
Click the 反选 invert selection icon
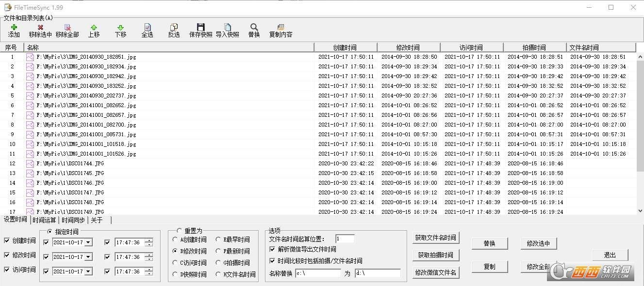[174, 27]
